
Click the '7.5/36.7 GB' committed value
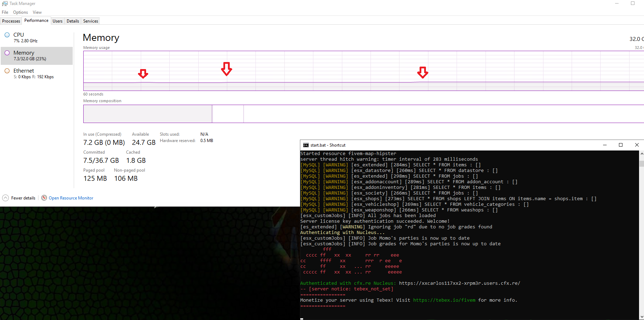tap(101, 160)
